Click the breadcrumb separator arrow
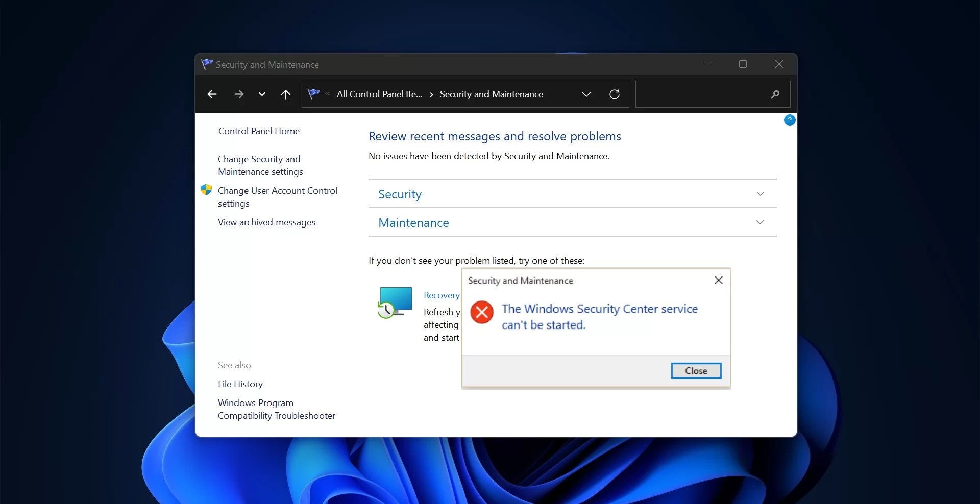 coord(432,94)
